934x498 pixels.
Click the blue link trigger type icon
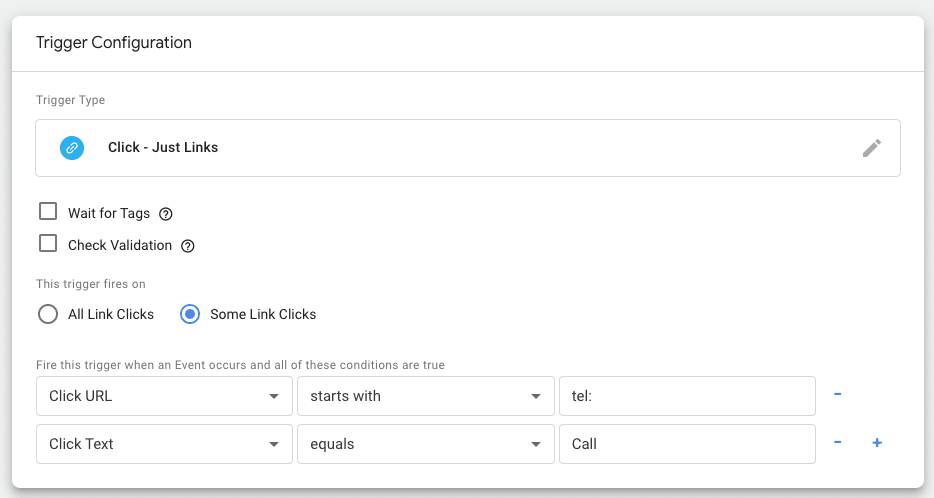(71, 148)
